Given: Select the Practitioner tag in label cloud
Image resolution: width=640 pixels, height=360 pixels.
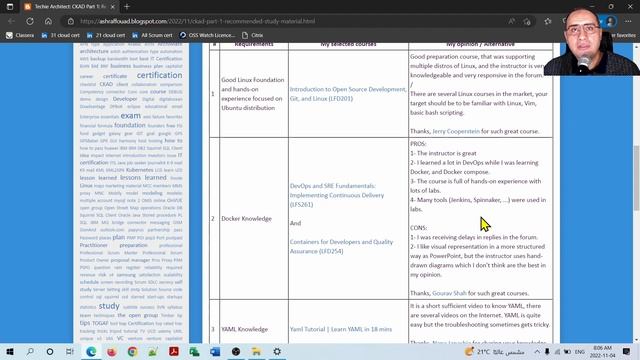Looking at the screenshot, I should (94, 245).
